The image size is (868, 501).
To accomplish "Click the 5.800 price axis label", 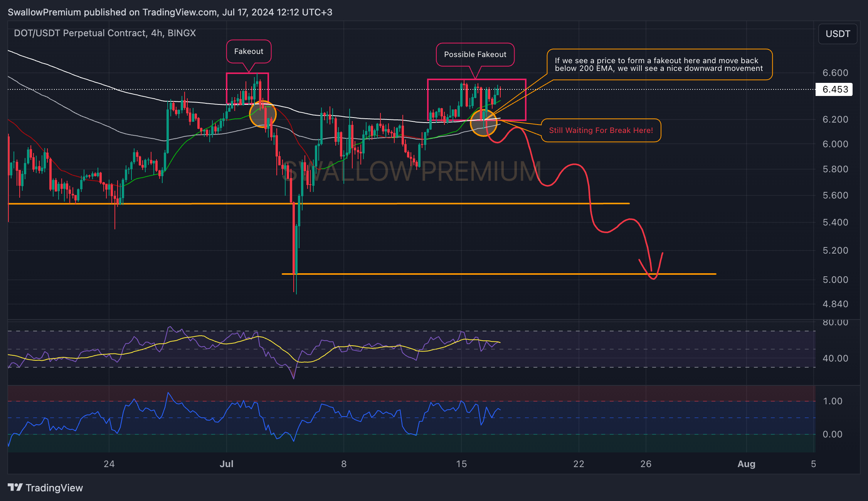I will [x=835, y=169].
